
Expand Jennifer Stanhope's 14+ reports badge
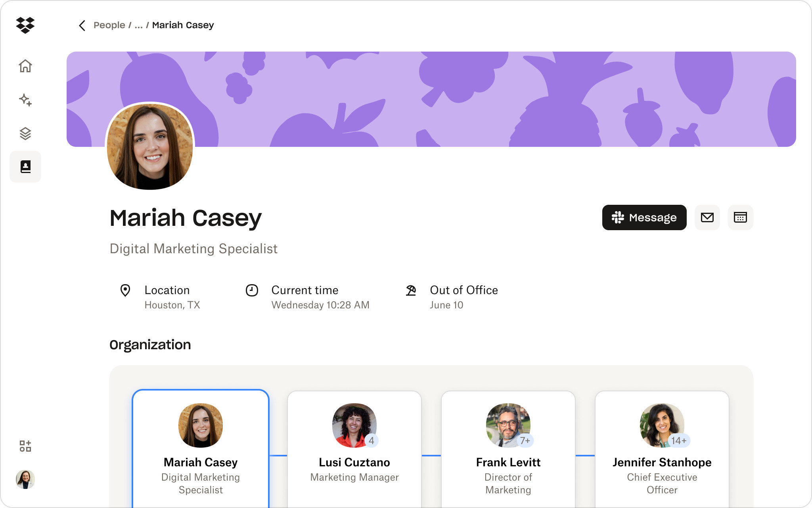(679, 441)
